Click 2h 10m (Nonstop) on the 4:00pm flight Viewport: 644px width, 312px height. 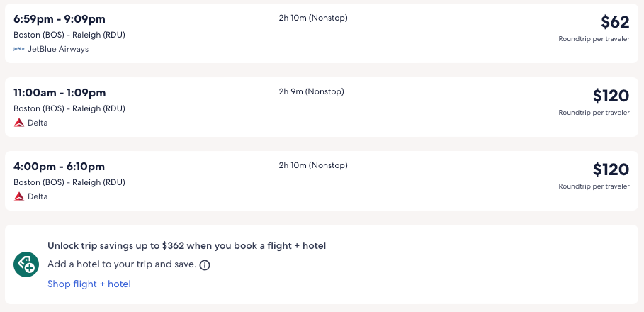pos(313,165)
